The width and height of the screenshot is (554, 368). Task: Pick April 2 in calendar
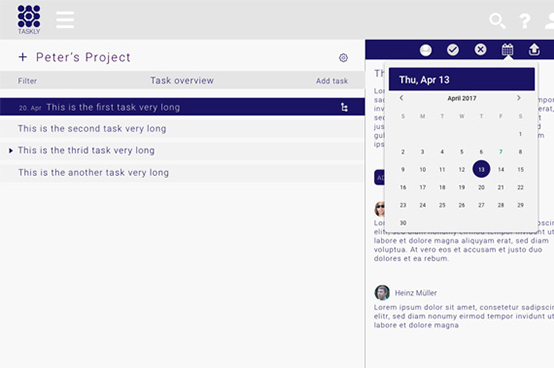pyautogui.click(x=403, y=152)
